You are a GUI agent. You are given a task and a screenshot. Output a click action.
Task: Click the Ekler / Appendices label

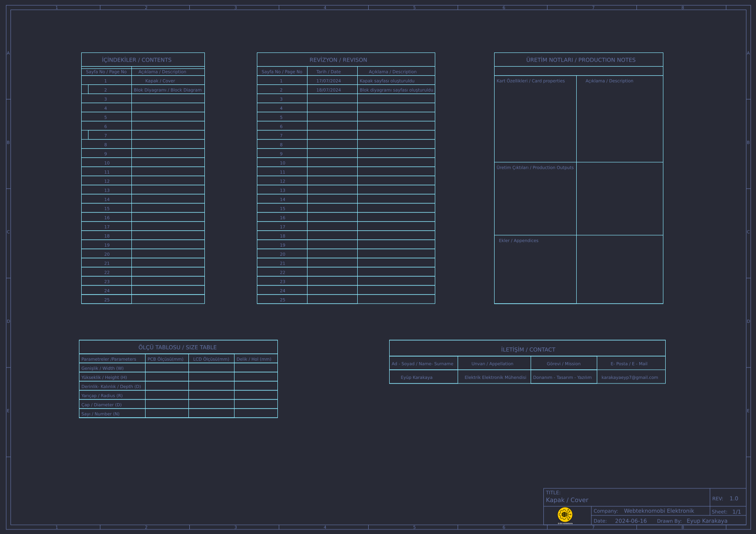518,240
